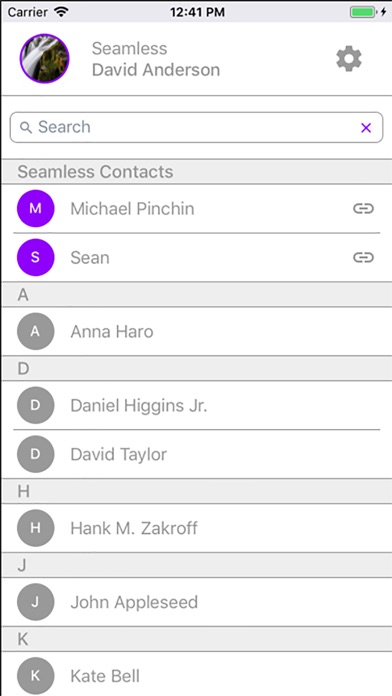Open contact Daniel Higgins Jr.
The width and height of the screenshot is (392, 696).
point(196,405)
